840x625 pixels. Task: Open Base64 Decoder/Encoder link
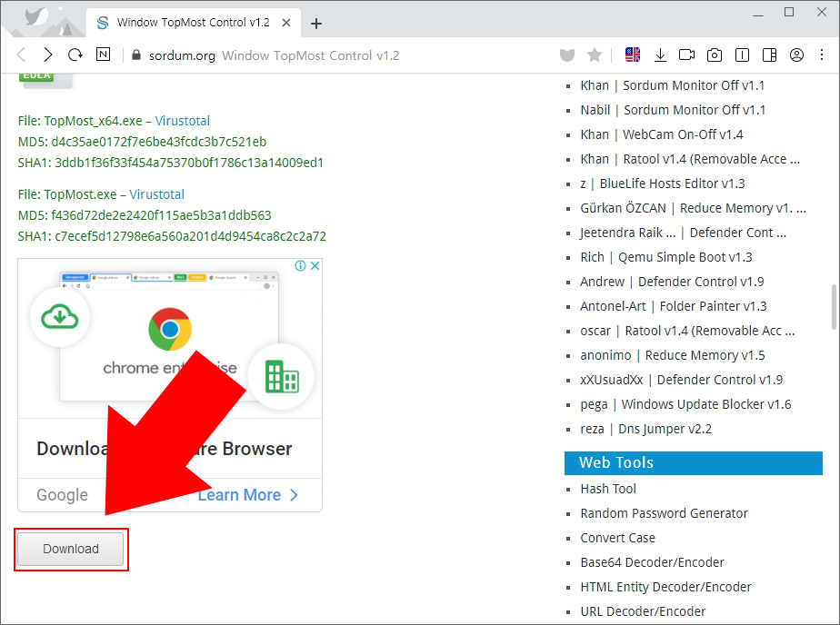coord(652,562)
